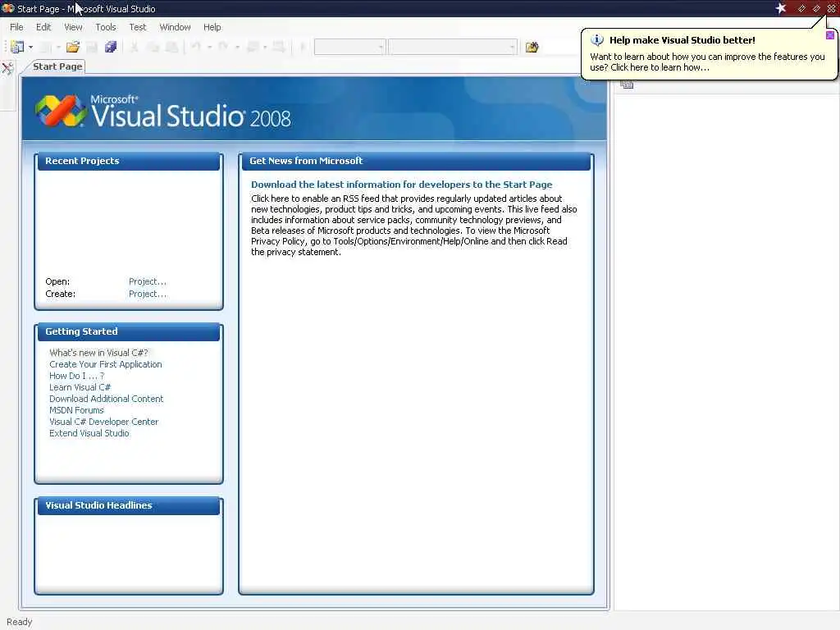Image resolution: width=840 pixels, height=630 pixels.
Task: Click the Visual Studio title bar icon
Action: pyautogui.click(x=7, y=8)
